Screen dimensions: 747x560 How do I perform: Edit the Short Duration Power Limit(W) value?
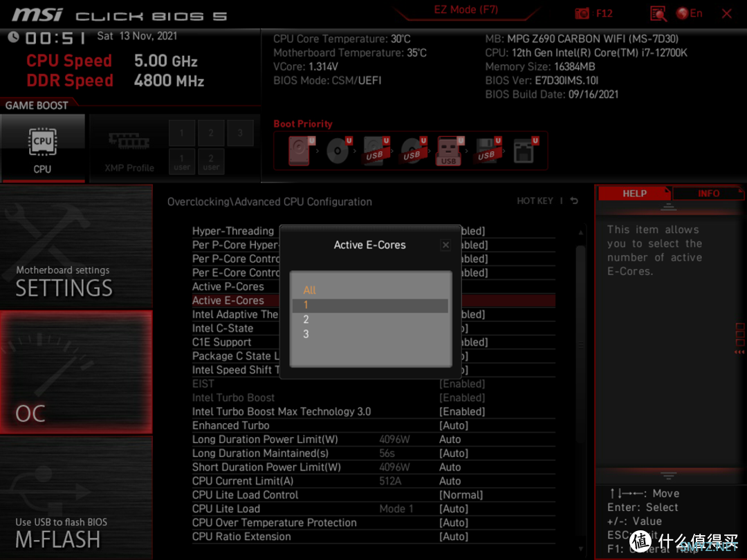point(450,467)
